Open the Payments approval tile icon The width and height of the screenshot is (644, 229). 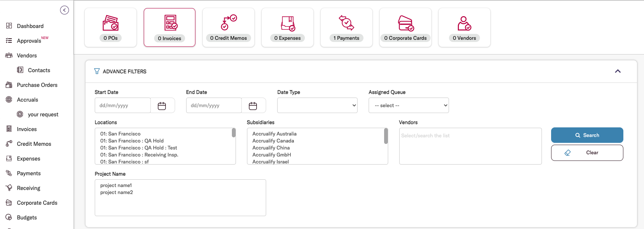coord(346,23)
